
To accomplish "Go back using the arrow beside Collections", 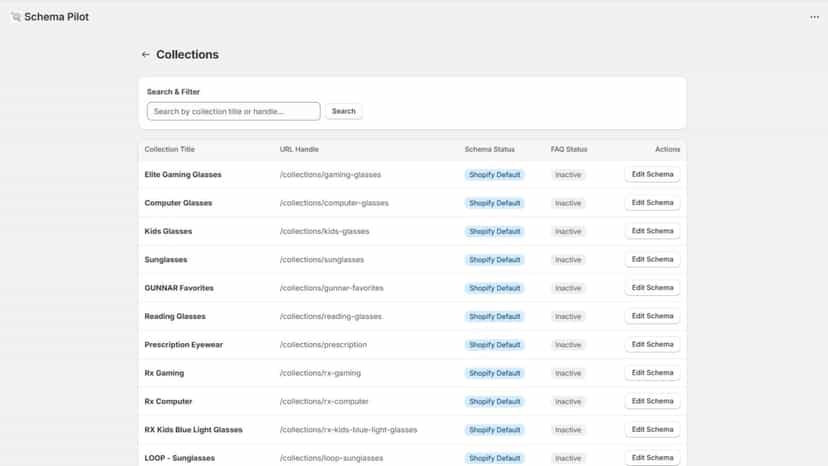I will click(x=146, y=54).
